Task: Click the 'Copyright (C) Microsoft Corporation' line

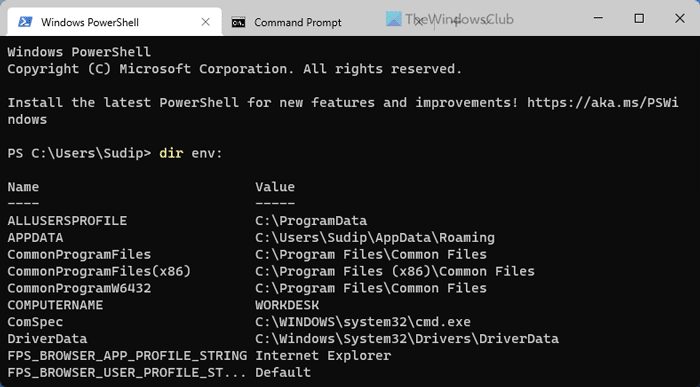Action: pyautogui.click(x=234, y=69)
